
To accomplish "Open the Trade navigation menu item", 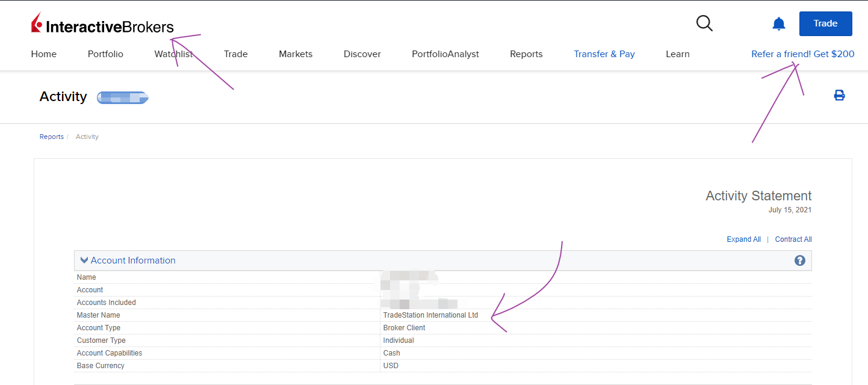I will [236, 54].
